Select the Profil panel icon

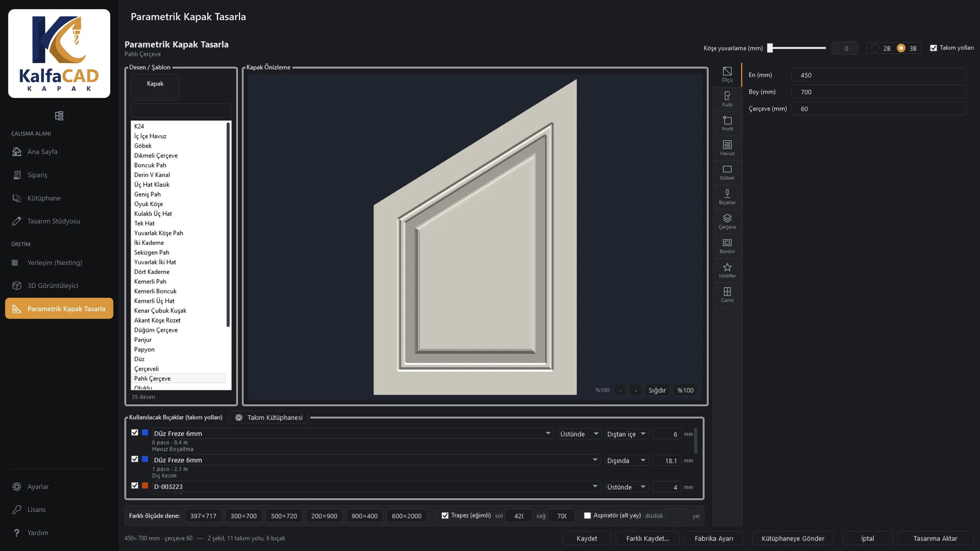click(727, 124)
